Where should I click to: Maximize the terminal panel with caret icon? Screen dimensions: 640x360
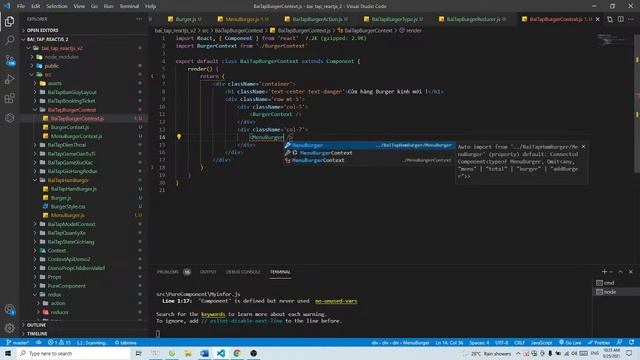[x=620, y=271]
